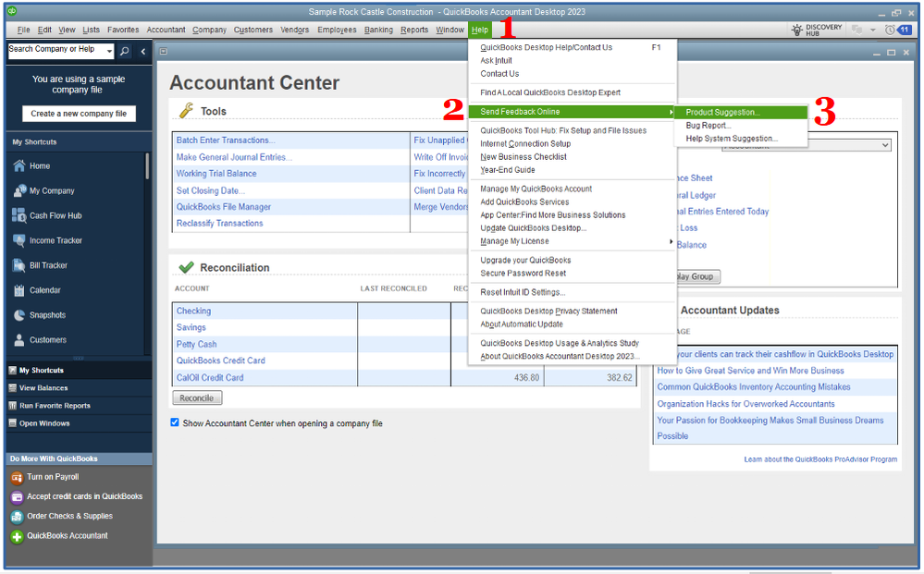This screenshot has height=574, width=924.
Task: Open the Snapshots shortcut icon
Action: [18, 315]
